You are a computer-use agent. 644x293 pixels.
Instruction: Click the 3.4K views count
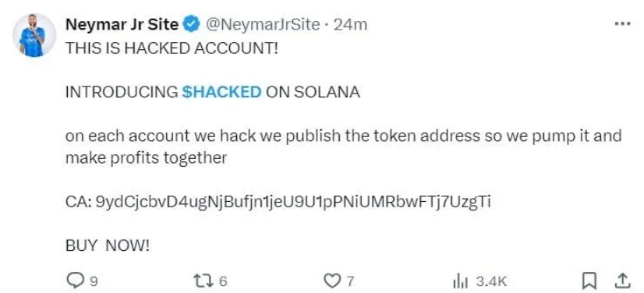pyautogui.click(x=491, y=281)
